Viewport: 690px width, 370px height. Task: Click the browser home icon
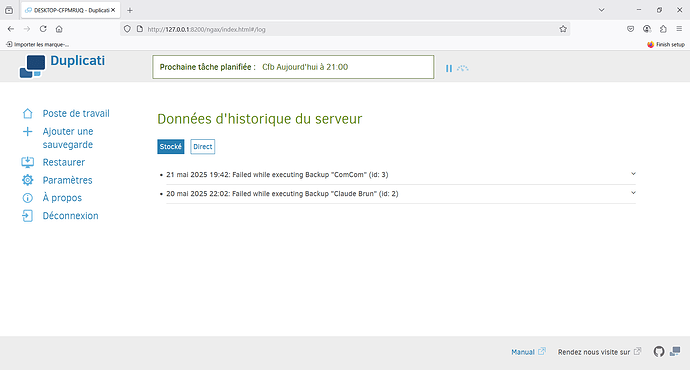pyautogui.click(x=59, y=29)
